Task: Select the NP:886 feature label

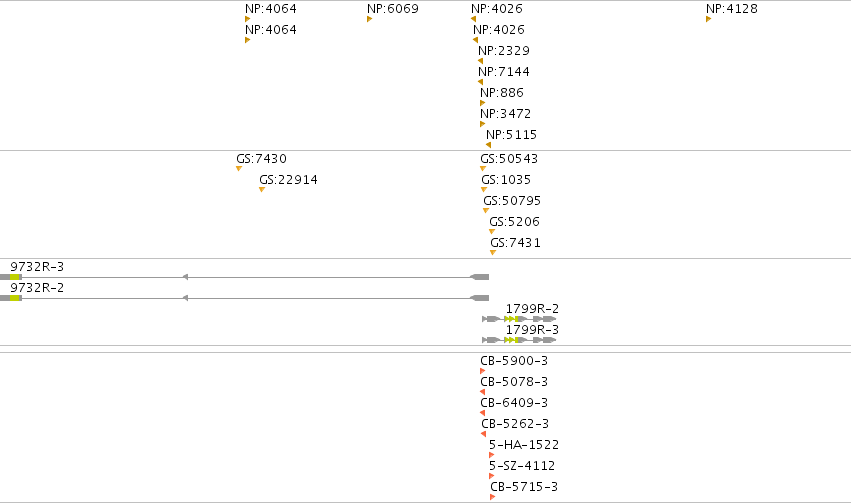Action: pyautogui.click(x=501, y=93)
